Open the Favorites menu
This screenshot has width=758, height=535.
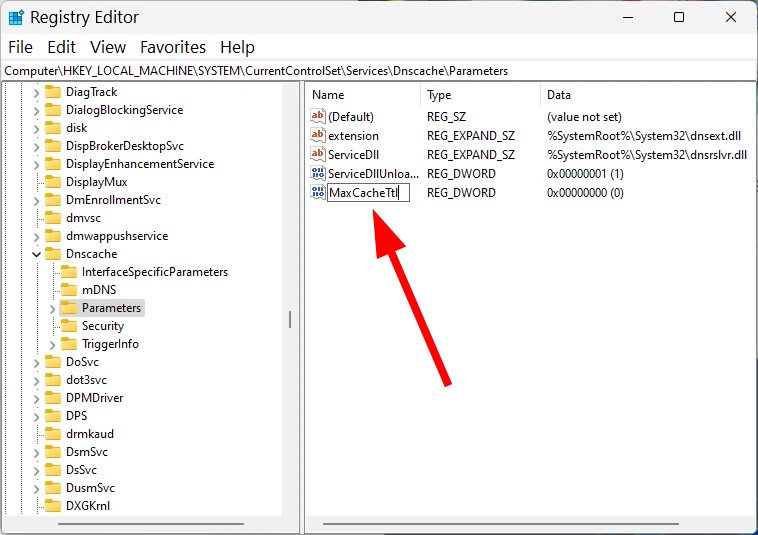point(173,47)
